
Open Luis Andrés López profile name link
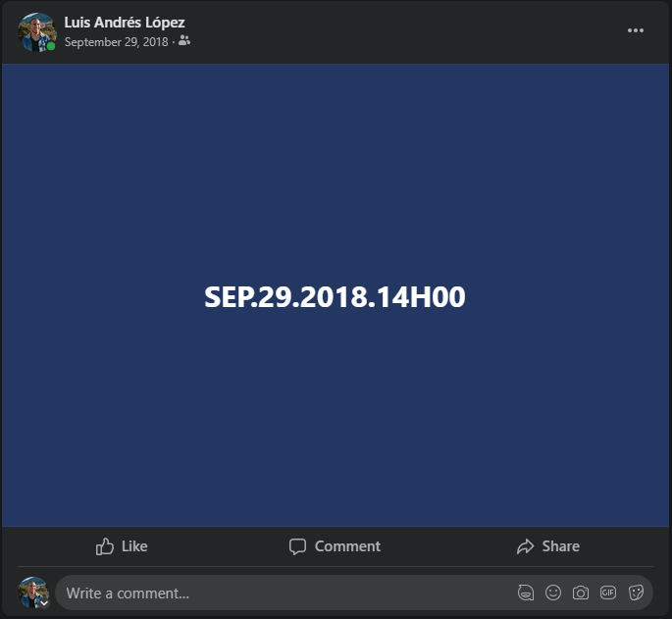point(125,23)
